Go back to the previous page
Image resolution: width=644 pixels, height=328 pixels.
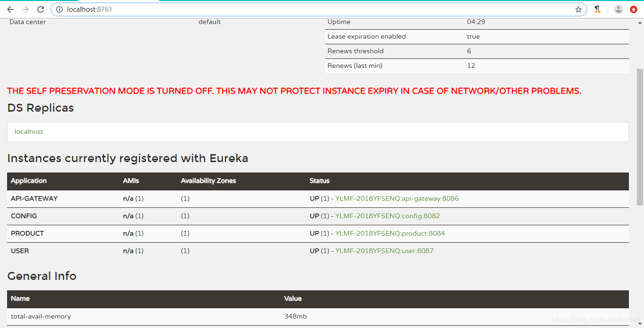[x=10, y=9]
